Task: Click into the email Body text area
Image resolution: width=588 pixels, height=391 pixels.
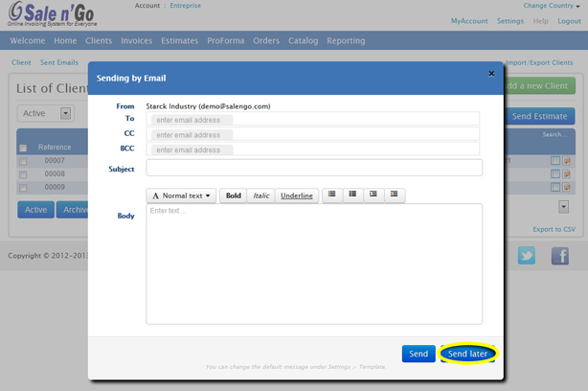Action: tap(314, 264)
